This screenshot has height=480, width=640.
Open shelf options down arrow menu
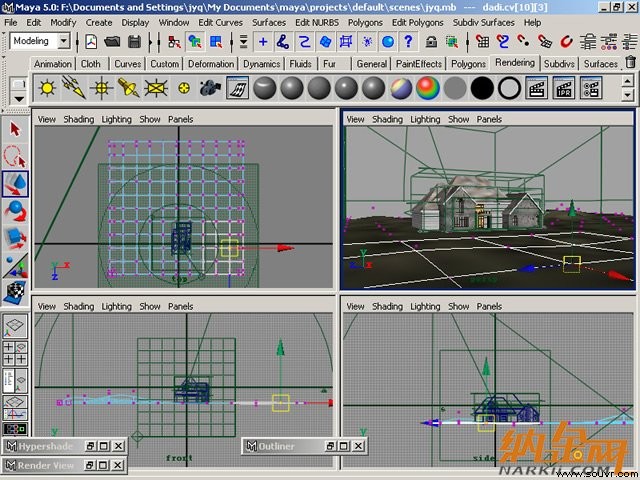[19, 99]
